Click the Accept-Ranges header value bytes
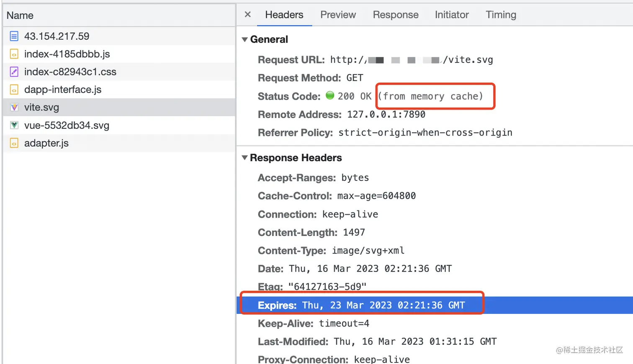Viewport: 633px width, 364px height. click(355, 177)
